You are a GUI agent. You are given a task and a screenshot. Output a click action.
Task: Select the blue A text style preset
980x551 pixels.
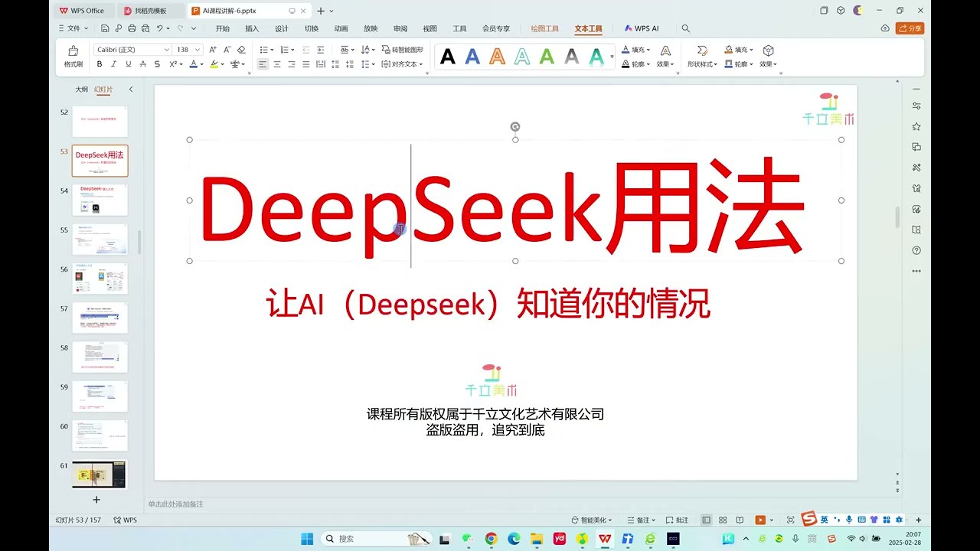click(x=472, y=57)
